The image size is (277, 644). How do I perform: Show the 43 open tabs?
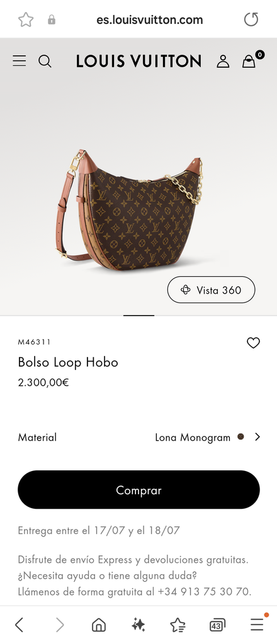tap(217, 625)
